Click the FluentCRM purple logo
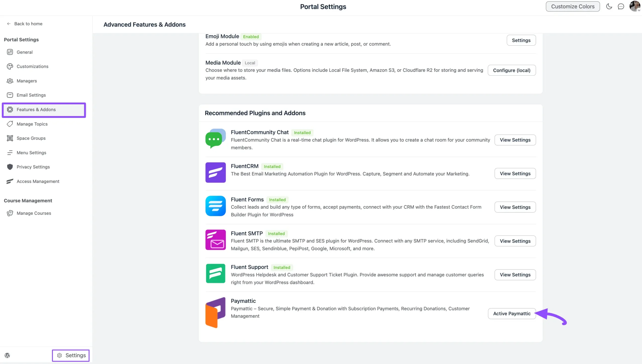The width and height of the screenshot is (642, 364). click(215, 172)
